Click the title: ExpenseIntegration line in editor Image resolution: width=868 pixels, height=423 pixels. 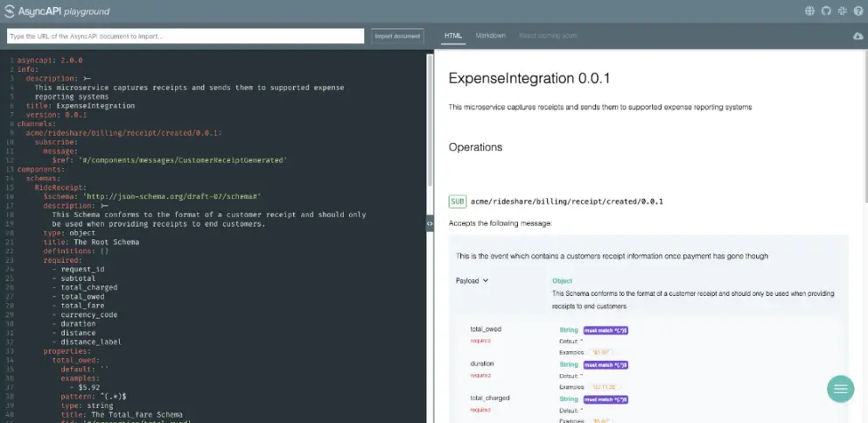80,105
